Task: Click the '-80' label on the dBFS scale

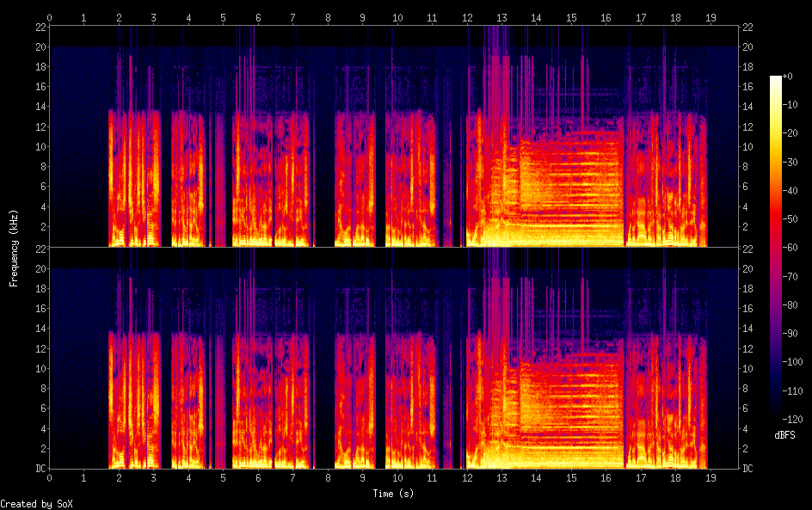Action: [790, 305]
